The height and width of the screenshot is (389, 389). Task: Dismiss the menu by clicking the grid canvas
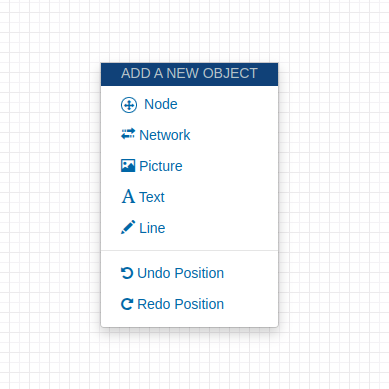[333, 200]
